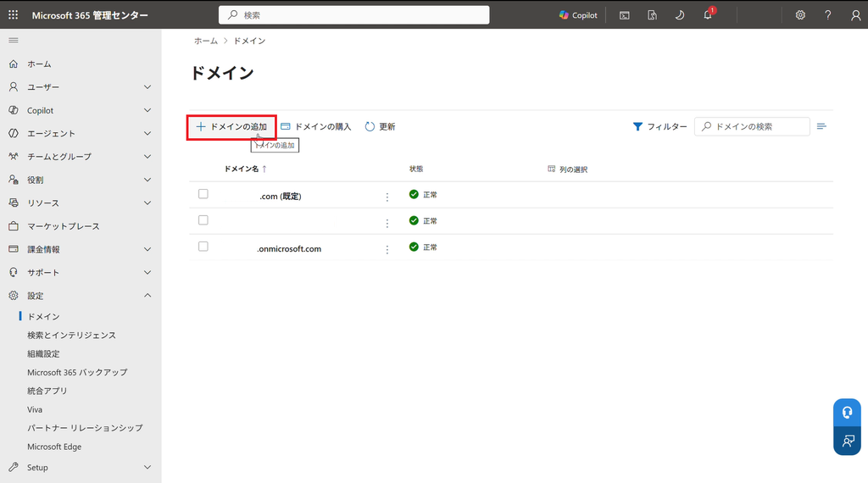Screen dimensions: 868x483
Task: Open the app launcher waffle icon
Action: [x=14, y=15]
